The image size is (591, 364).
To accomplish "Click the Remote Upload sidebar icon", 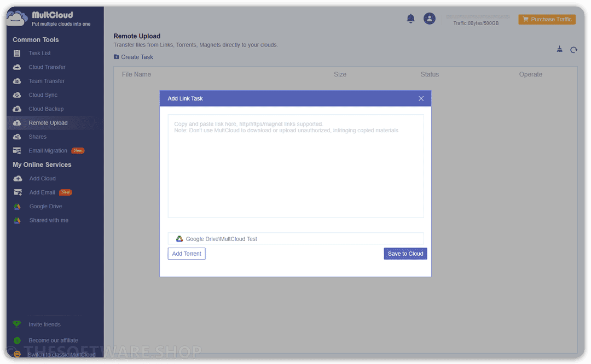I will [x=17, y=123].
